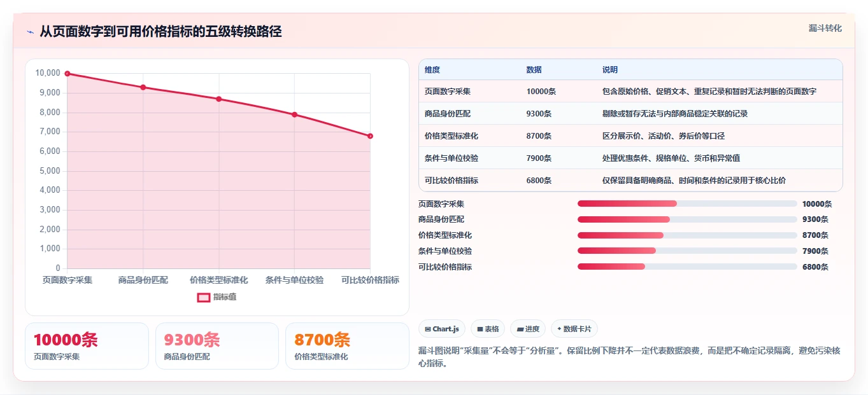Click the 7,000 y-axis label
The width and height of the screenshot is (868, 395).
pos(50,132)
